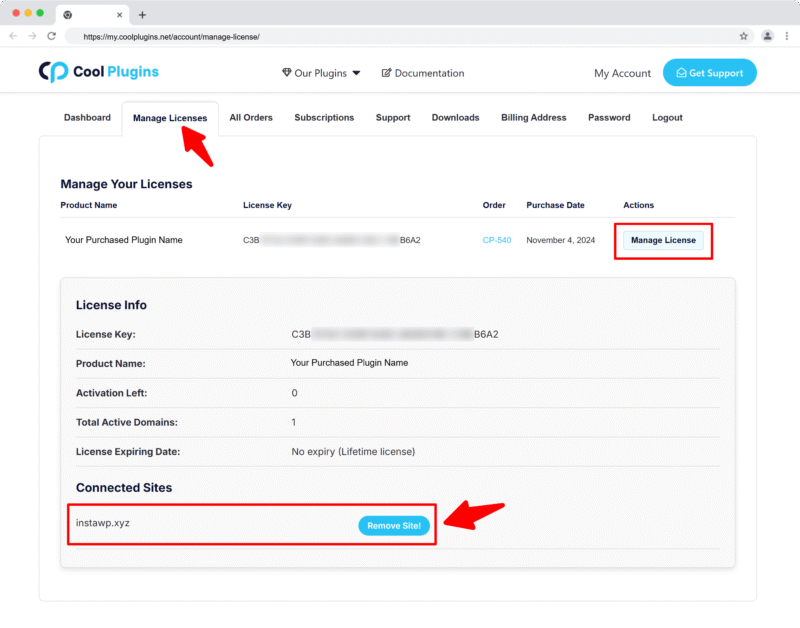Image resolution: width=800 pixels, height=628 pixels.
Task: Open a new browser tab with plus
Action: coord(142,15)
